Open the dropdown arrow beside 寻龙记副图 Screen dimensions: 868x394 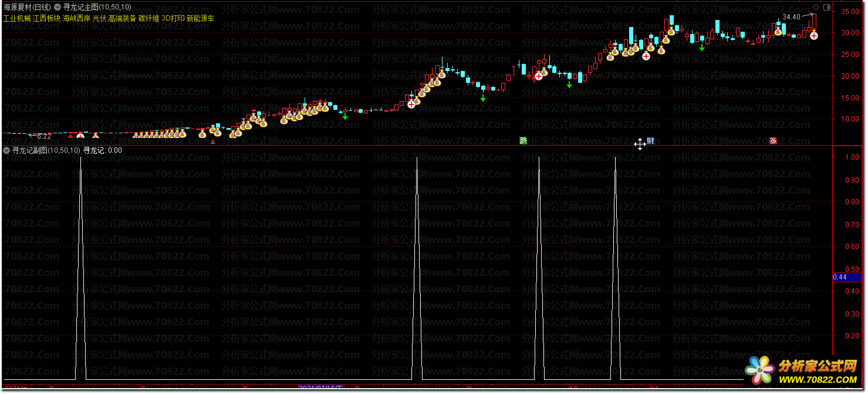pos(6,150)
